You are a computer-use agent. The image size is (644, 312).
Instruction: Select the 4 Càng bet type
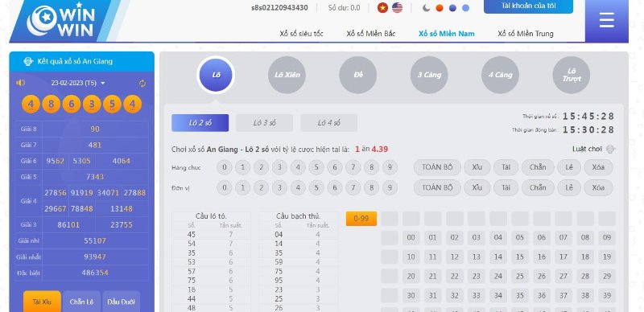pyautogui.click(x=500, y=75)
